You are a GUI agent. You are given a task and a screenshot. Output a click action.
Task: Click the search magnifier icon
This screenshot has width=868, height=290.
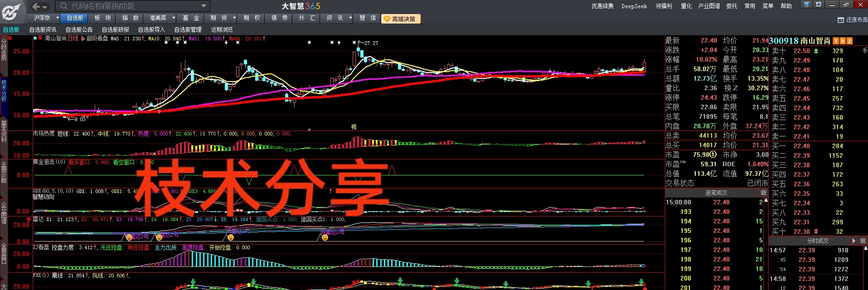(64, 6)
